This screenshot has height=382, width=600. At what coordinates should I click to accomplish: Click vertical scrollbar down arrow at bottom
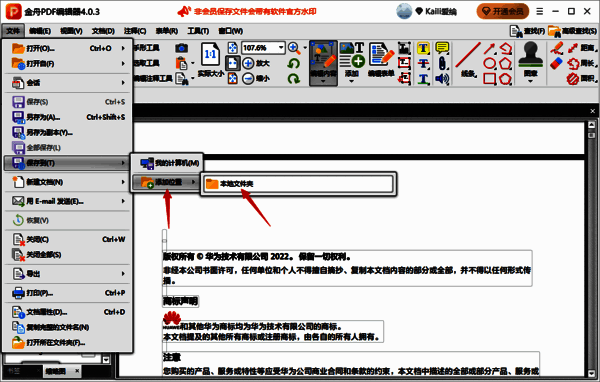pos(592,373)
